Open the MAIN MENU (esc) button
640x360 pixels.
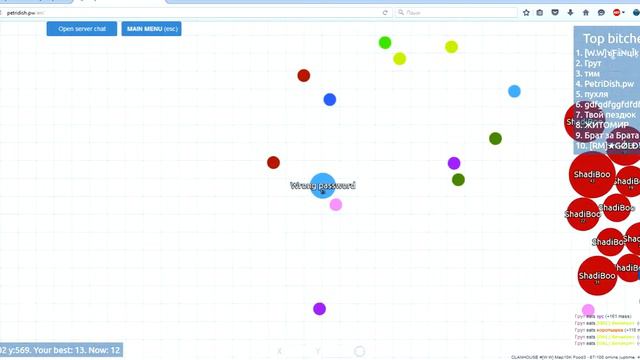(151, 29)
